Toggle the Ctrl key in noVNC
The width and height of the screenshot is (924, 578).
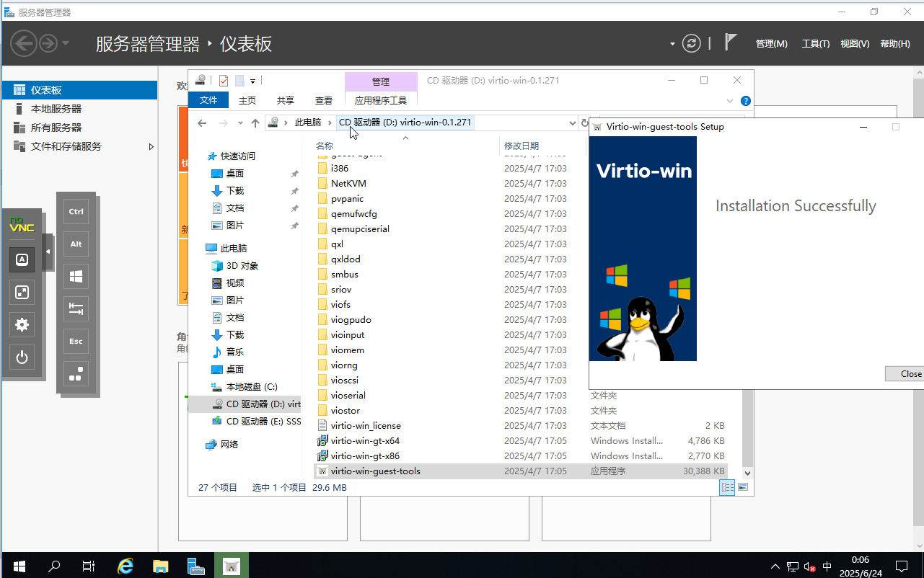click(x=76, y=212)
